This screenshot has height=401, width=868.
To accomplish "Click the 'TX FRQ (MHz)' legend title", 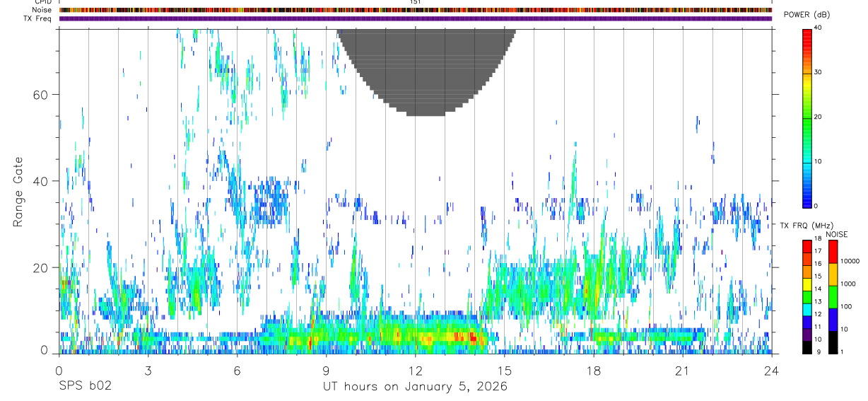I will coord(807,225).
